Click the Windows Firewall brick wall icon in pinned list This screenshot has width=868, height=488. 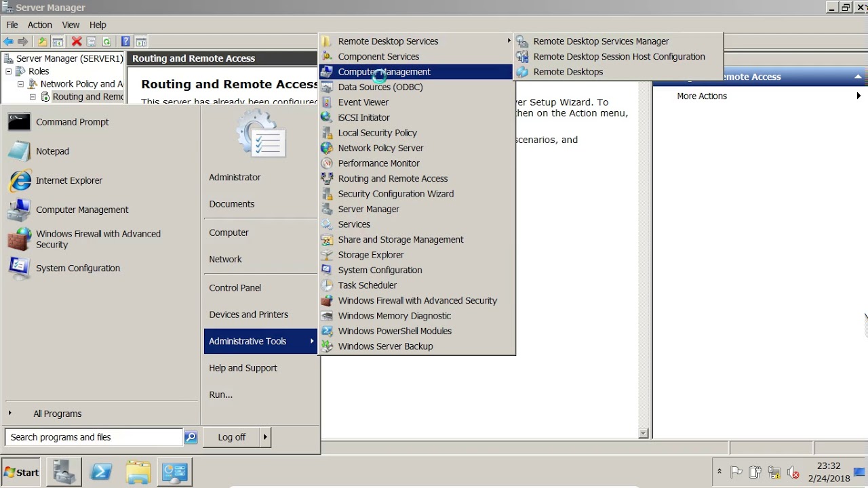coord(19,239)
